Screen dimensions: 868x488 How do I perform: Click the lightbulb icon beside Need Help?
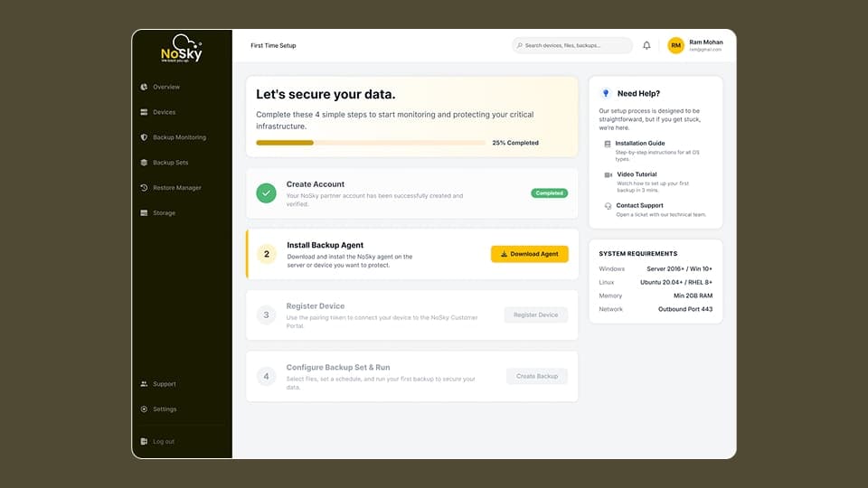click(606, 93)
